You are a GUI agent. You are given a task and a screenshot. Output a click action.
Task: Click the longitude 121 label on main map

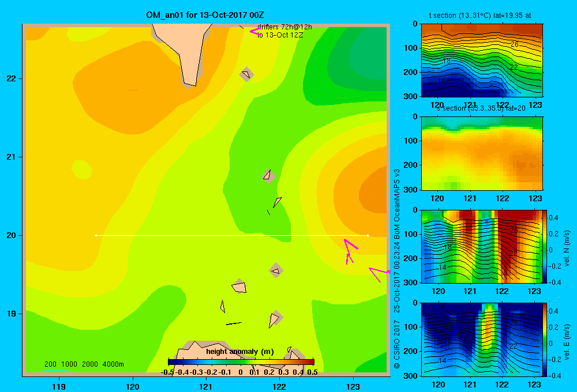206,386
